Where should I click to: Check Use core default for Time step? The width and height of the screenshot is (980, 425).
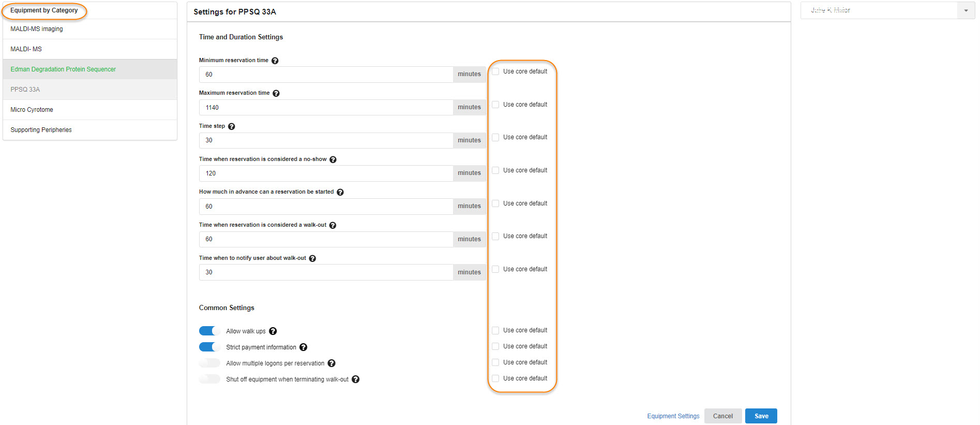point(495,137)
